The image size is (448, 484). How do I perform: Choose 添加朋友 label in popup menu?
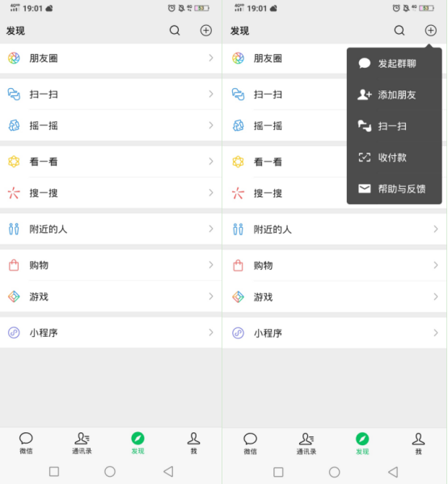(397, 95)
